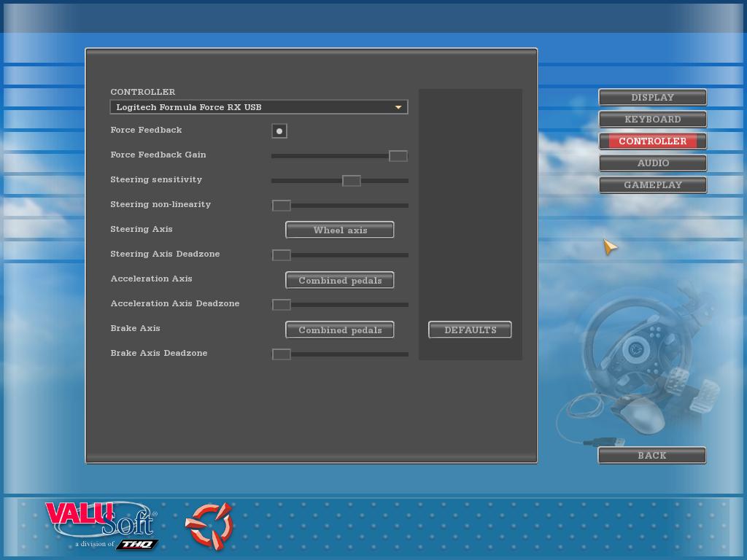Viewport: 747px width, 560px height.
Task: Click the Wheel axis steering assignment button
Action: pyautogui.click(x=339, y=230)
